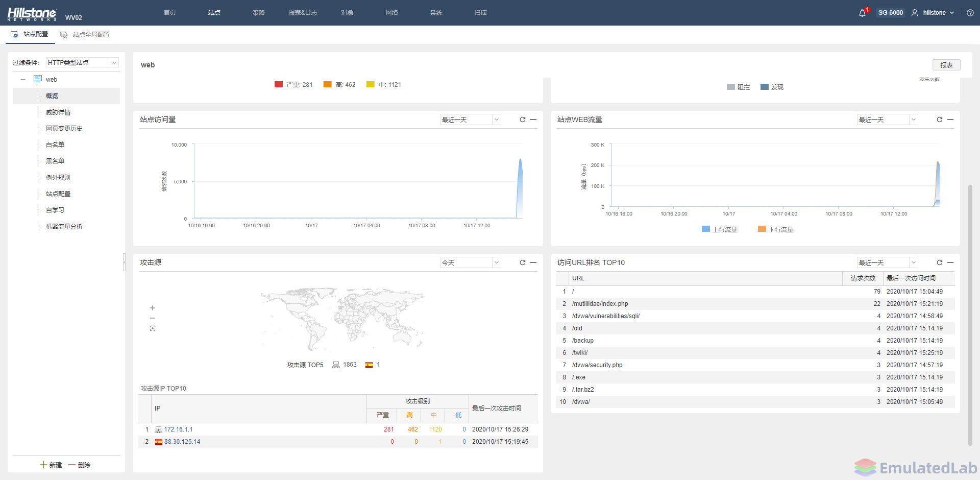The image size is (980, 480).
Task: Open the 首页 menu
Action: (169, 13)
